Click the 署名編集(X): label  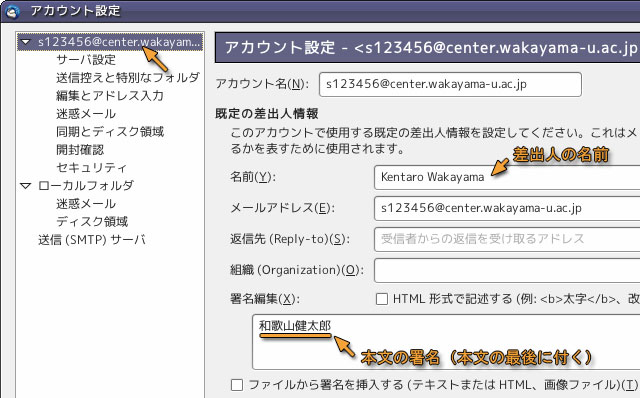(265, 299)
